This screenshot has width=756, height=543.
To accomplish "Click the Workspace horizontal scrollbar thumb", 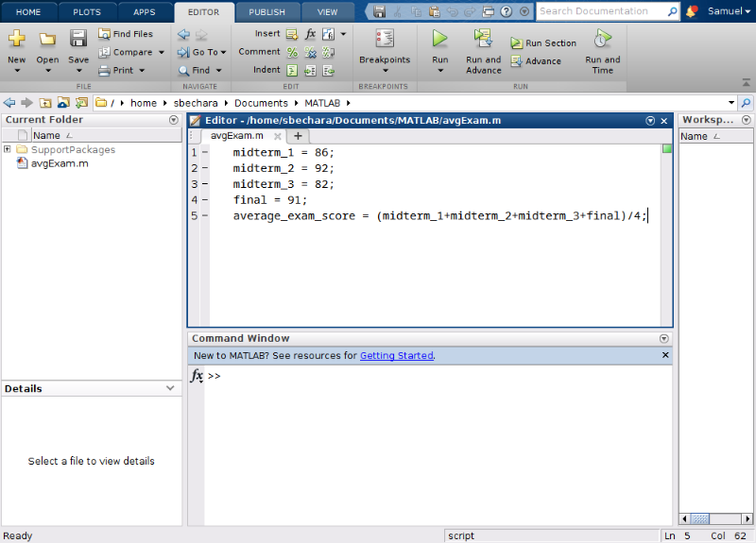I will [700, 518].
